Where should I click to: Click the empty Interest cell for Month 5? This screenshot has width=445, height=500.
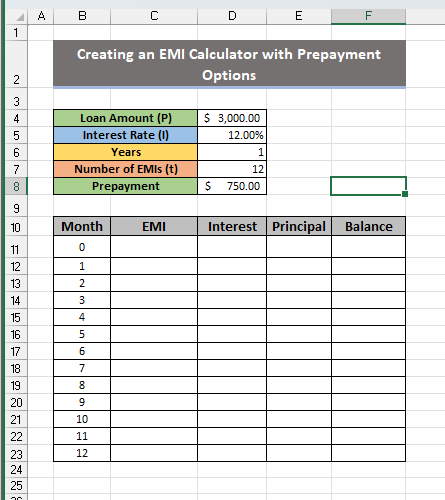pyautogui.click(x=232, y=334)
